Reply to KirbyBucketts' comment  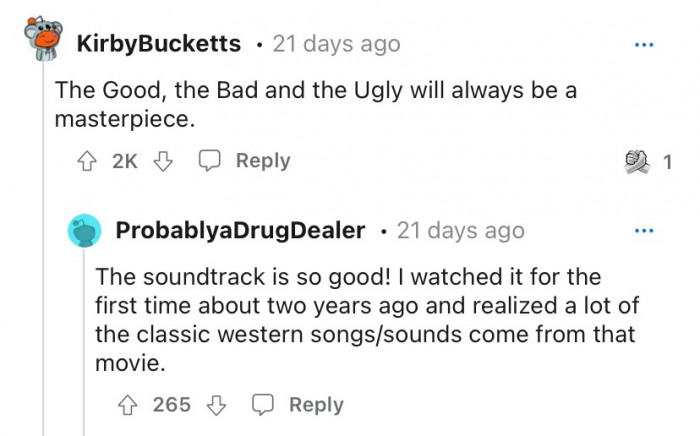click(x=246, y=161)
